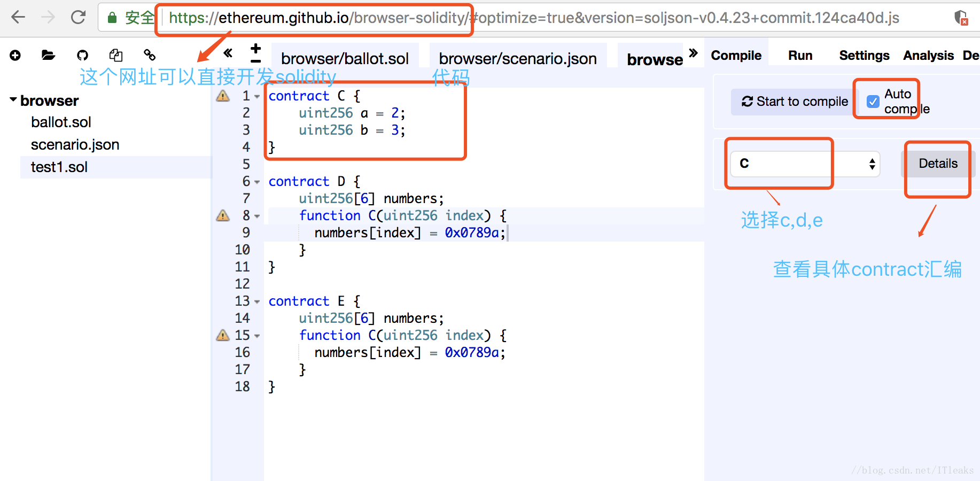Viewport: 980px width, 481px height.
Task: Click the warning icon on line 8
Action: click(x=223, y=215)
